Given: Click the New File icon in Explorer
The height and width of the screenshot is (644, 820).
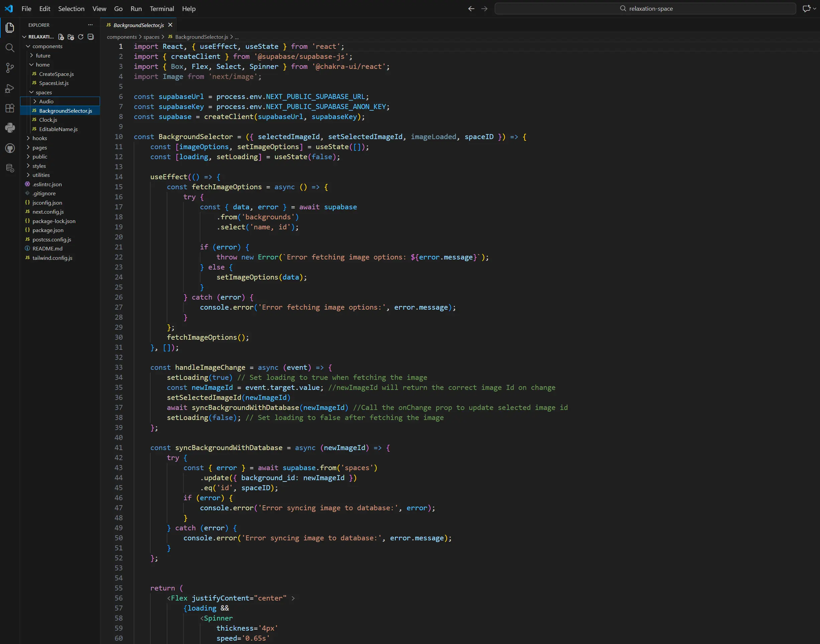Looking at the screenshot, I should pos(61,37).
